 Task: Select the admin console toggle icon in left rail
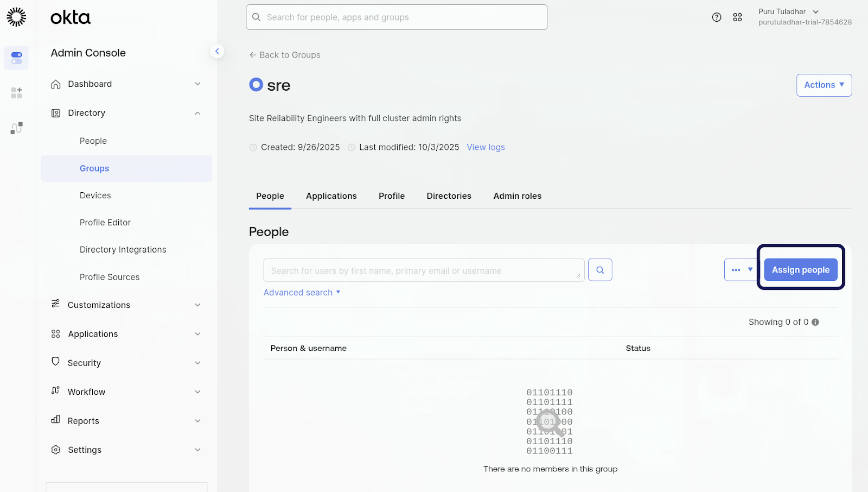click(x=16, y=58)
